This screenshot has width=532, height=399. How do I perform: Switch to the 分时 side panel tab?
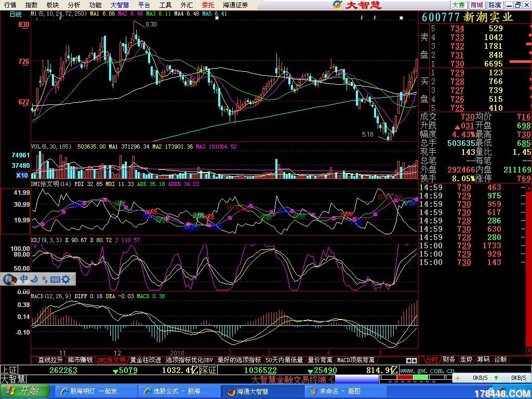tap(432, 360)
